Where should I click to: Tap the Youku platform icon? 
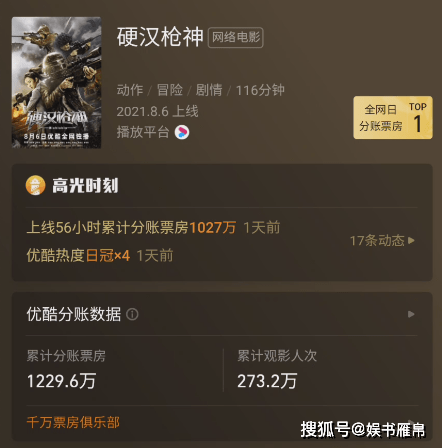click(x=182, y=132)
